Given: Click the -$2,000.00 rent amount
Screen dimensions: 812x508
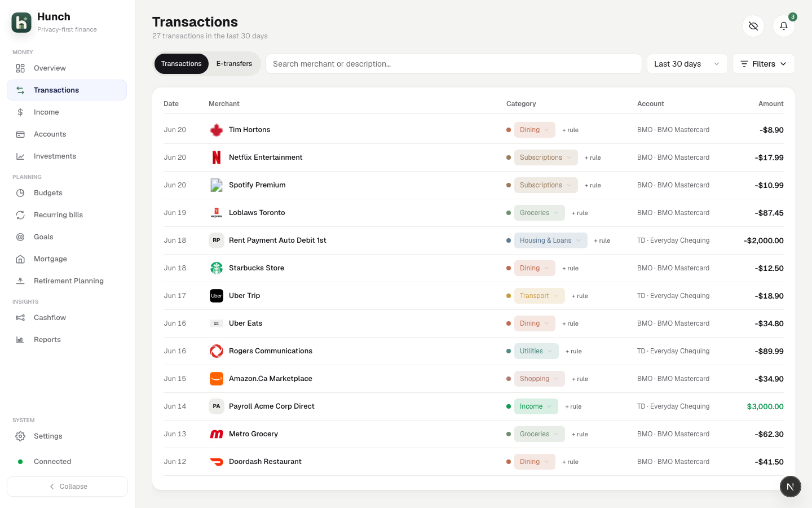Looking at the screenshot, I should point(764,240).
